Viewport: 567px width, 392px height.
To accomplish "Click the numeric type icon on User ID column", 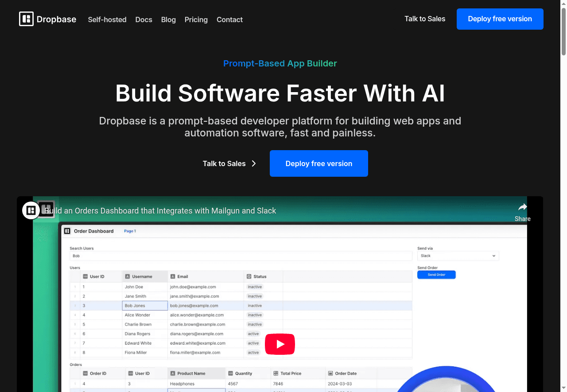I will [x=86, y=276].
